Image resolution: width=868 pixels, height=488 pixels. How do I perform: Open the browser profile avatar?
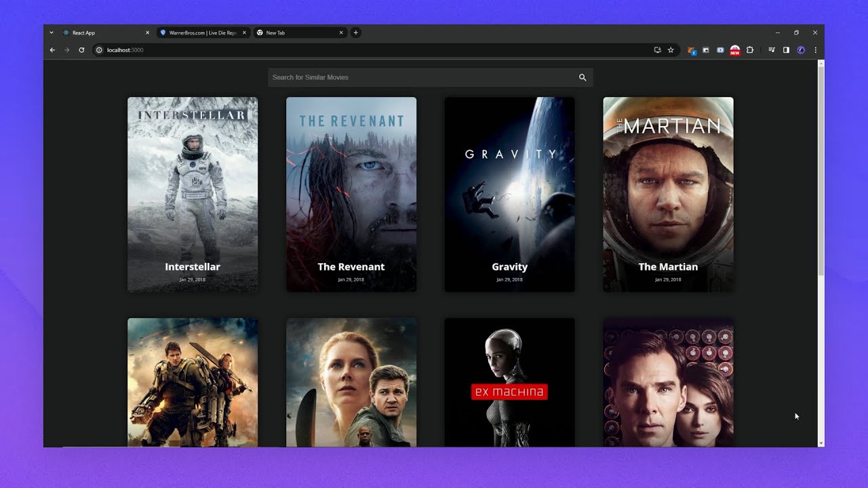point(801,50)
